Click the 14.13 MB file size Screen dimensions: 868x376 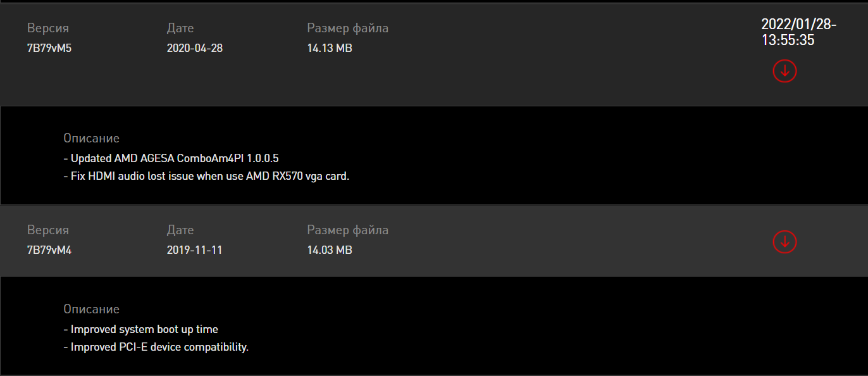[x=330, y=48]
